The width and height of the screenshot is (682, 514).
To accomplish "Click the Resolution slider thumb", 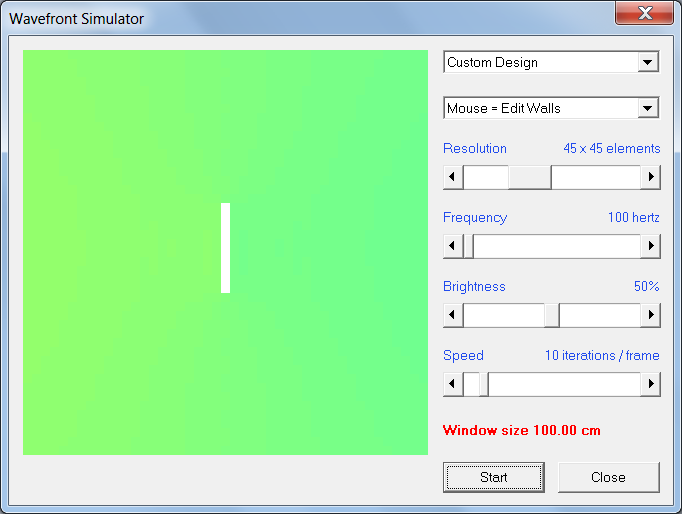I will click(530, 177).
